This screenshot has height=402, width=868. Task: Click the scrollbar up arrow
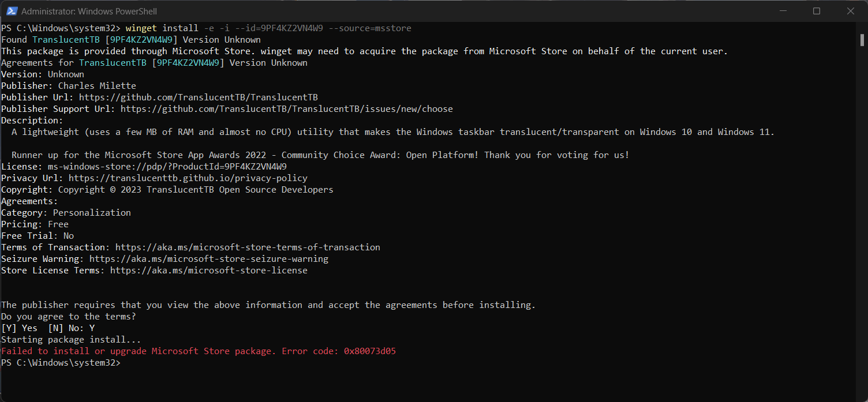click(862, 27)
